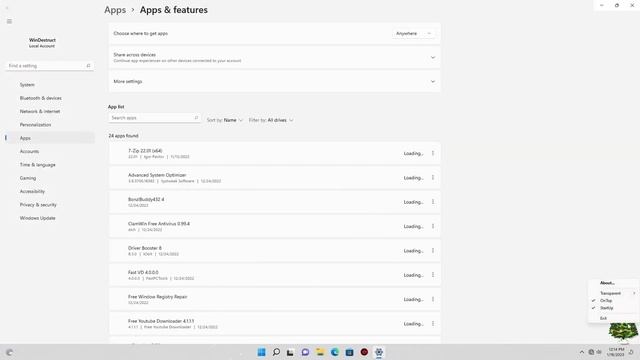Click the WinDestruct local account profile
640x360 pixels.
pyautogui.click(x=42, y=43)
